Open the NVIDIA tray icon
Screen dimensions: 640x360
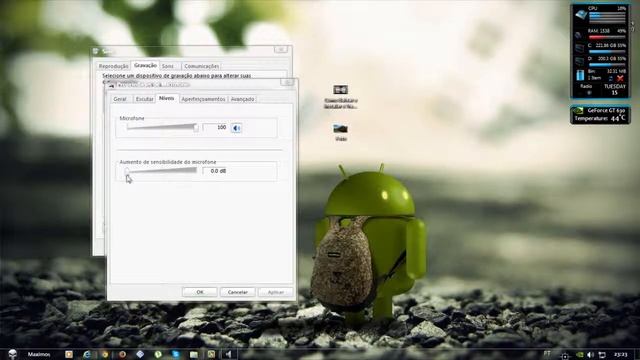click(580, 355)
